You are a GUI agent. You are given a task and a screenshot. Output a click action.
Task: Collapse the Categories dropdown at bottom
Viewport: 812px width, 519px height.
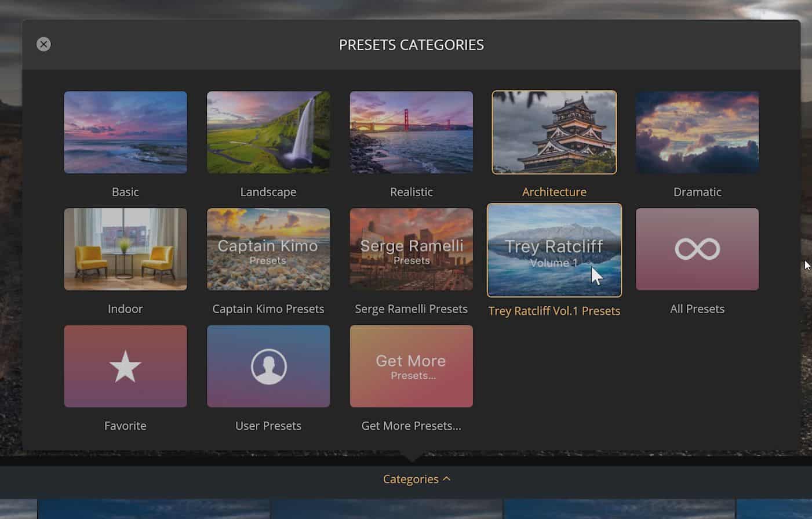pyautogui.click(x=416, y=479)
